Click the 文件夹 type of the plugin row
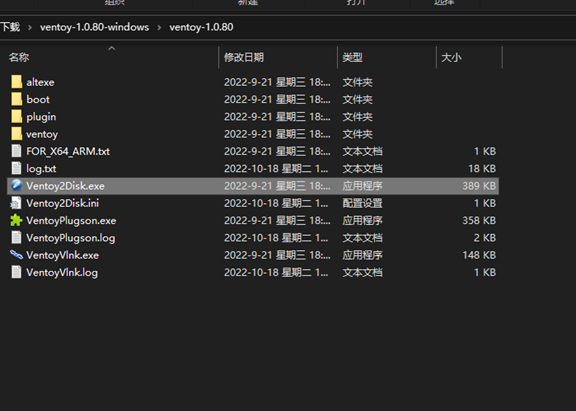Viewport: 576px width, 411px height. pyautogui.click(x=357, y=117)
